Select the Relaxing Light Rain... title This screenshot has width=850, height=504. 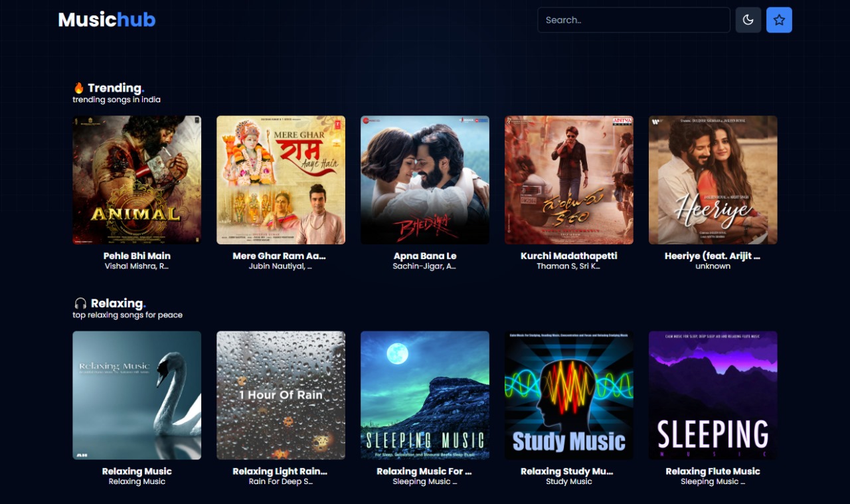click(x=280, y=471)
